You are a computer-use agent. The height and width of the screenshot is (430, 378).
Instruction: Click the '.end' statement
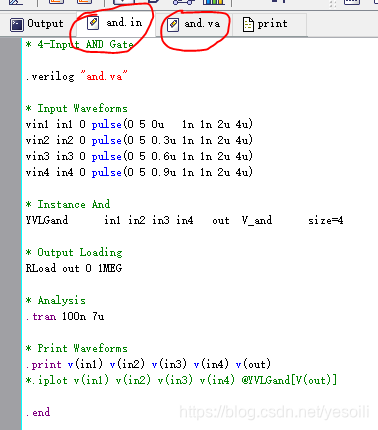[38, 412]
